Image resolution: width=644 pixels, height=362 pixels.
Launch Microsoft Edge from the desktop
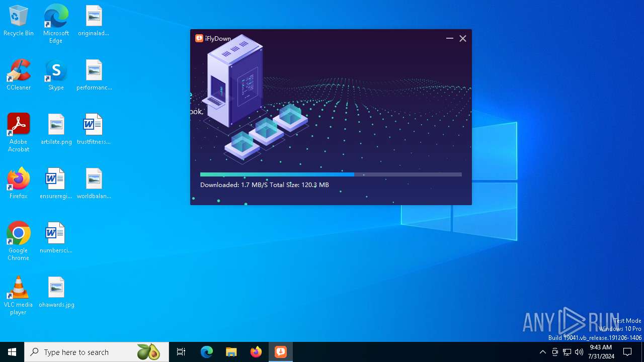click(x=56, y=24)
